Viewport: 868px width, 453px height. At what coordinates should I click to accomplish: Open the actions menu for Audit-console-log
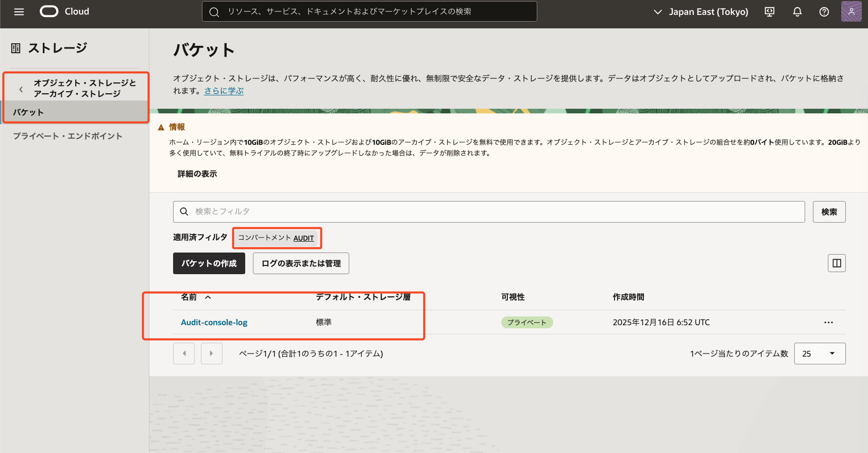tap(828, 323)
